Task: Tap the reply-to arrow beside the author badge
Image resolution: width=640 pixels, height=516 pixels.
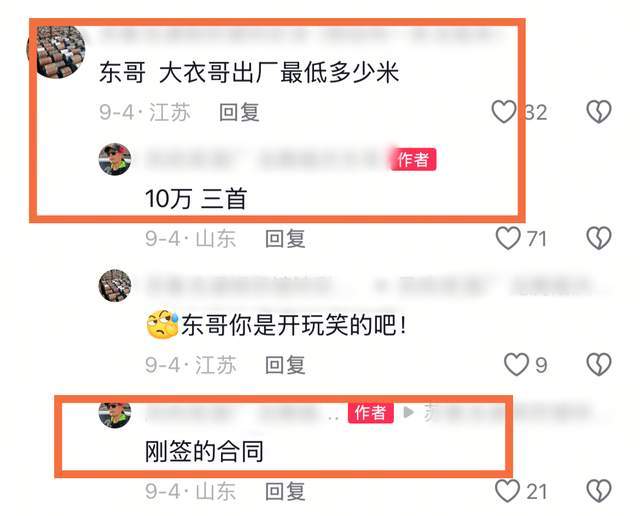Action: (x=408, y=412)
